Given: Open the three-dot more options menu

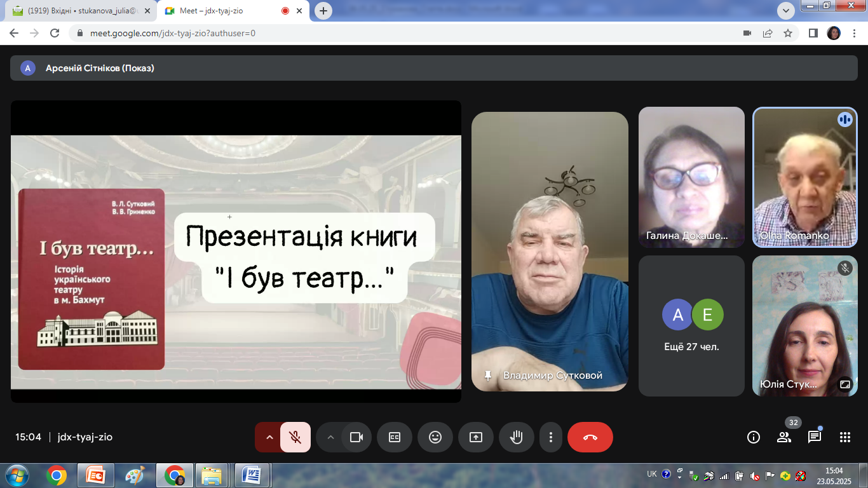Looking at the screenshot, I should tap(551, 437).
